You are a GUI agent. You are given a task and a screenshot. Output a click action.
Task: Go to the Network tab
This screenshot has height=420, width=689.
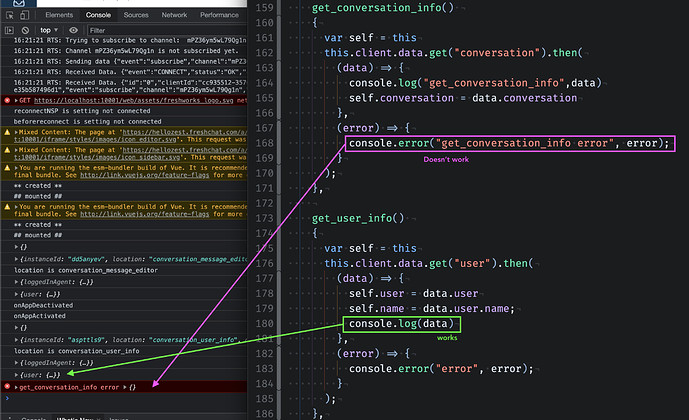174,15
